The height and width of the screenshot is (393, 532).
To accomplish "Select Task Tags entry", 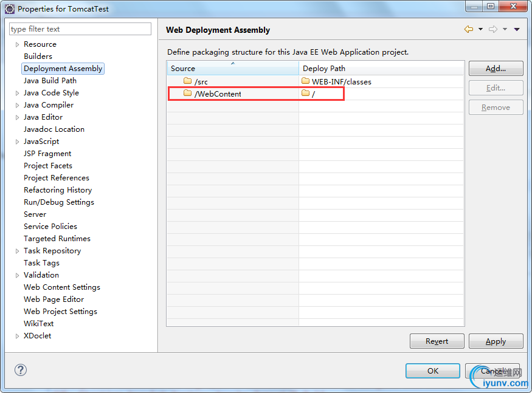I will pos(41,263).
